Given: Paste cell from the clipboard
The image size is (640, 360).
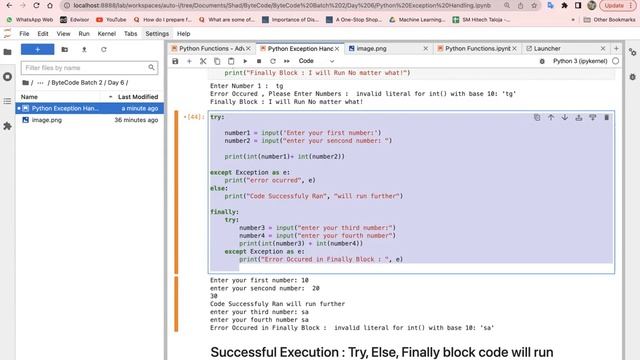Looking at the screenshot, I should point(231,61).
